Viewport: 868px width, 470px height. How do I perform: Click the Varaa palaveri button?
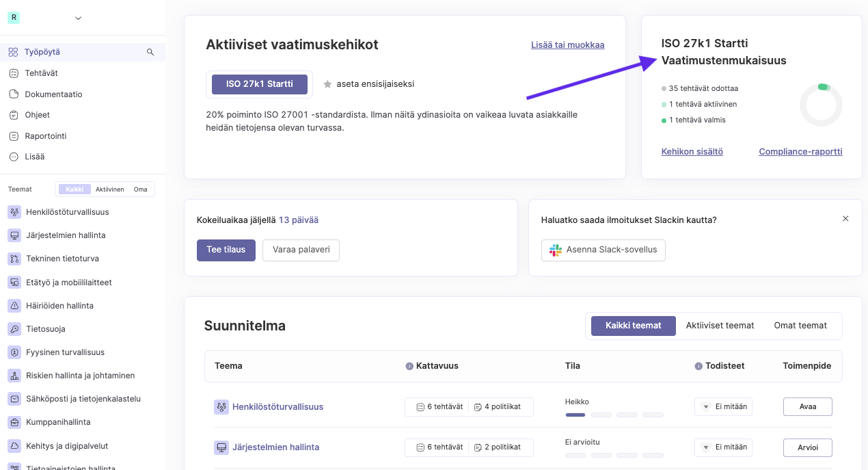tap(301, 250)
